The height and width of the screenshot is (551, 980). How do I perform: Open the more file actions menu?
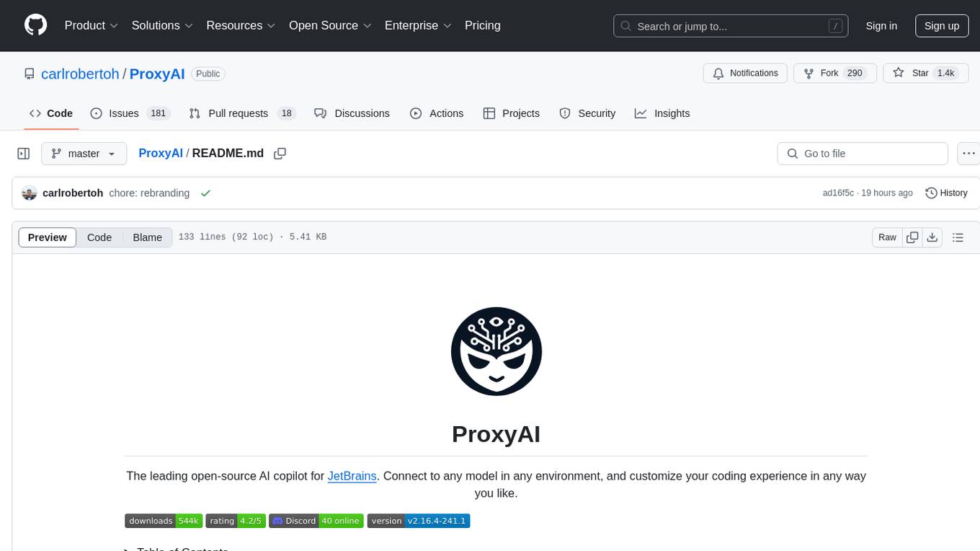pyautogui.click(x=968, y=154)
